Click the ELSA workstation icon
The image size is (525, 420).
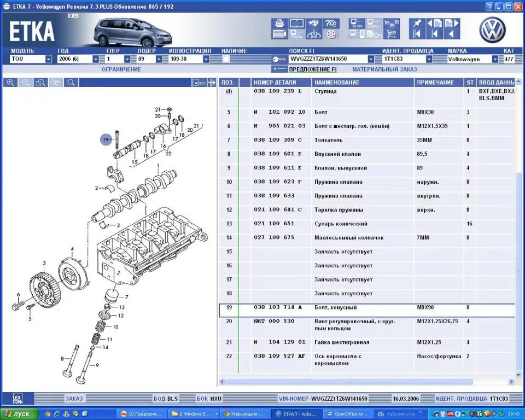[357, 24]
